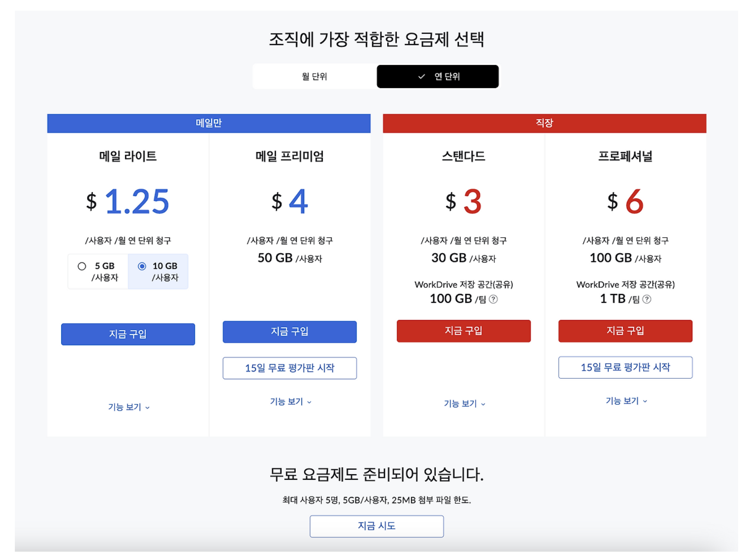Expand 기능 보기 under 메일 라이트

(x=129, y=407)
